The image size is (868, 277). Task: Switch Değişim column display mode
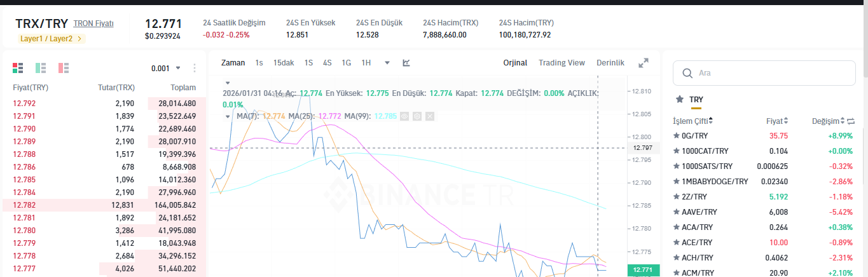tap(851, 121)
